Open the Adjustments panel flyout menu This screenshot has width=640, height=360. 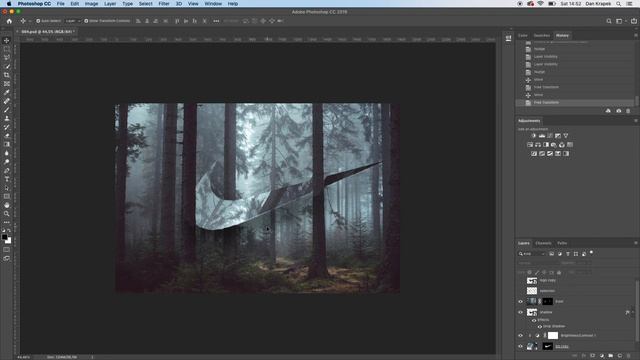pos(636,121)
